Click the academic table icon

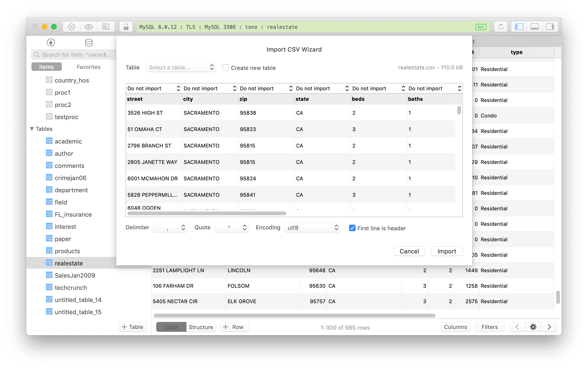(49, 141)
